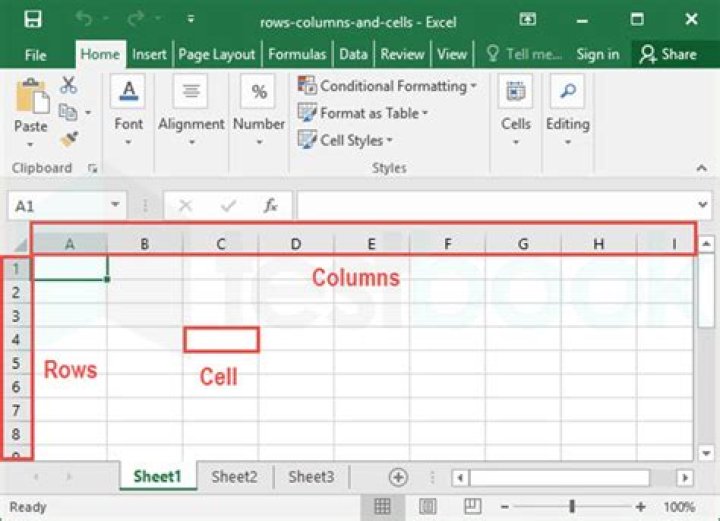Viewport: 720px width, 521px height.
Task: Open the Page Layout tab
Action: coord(216,55)
